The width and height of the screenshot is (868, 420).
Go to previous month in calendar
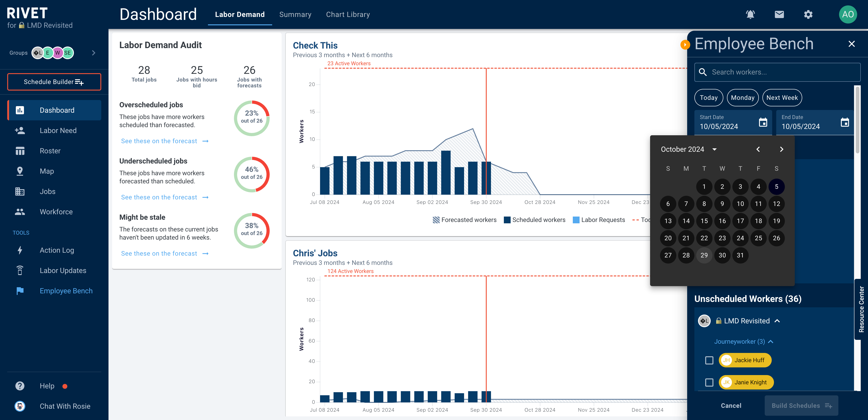[758, 149]
